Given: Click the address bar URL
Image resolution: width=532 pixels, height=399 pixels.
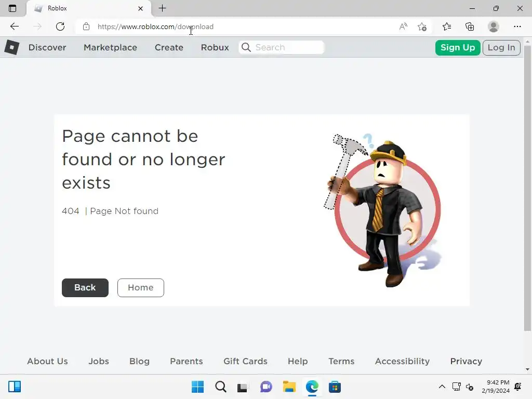Looking at the screenshot, I should point(155,26).
